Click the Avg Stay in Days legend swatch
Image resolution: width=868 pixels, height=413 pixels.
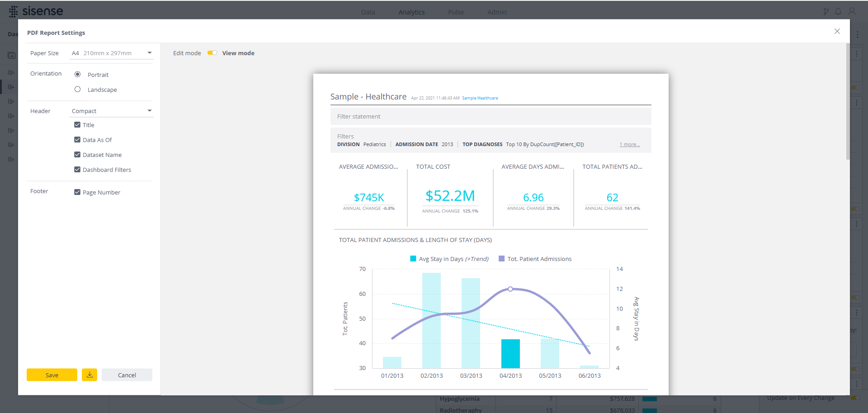tap(413, 259)
